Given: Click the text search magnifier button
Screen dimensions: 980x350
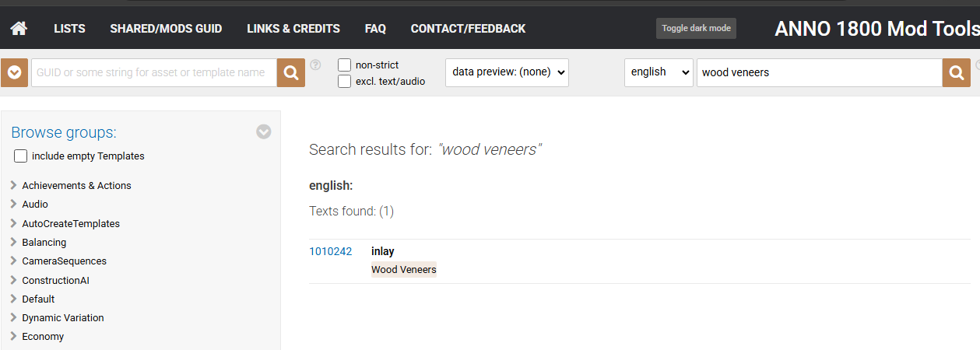Looking at the screenshot, I should point(956,72).
